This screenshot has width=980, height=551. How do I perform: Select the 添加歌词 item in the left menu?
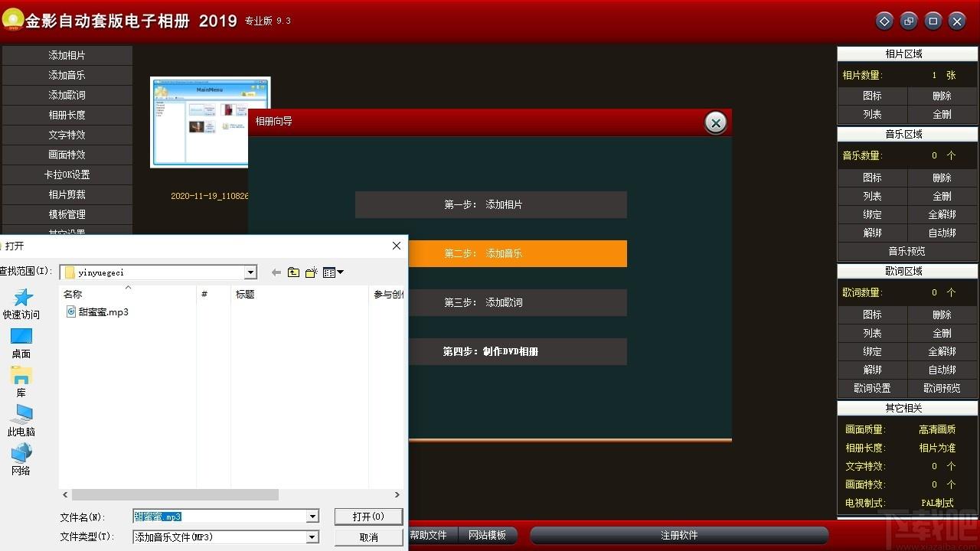[x=67, y=95]
